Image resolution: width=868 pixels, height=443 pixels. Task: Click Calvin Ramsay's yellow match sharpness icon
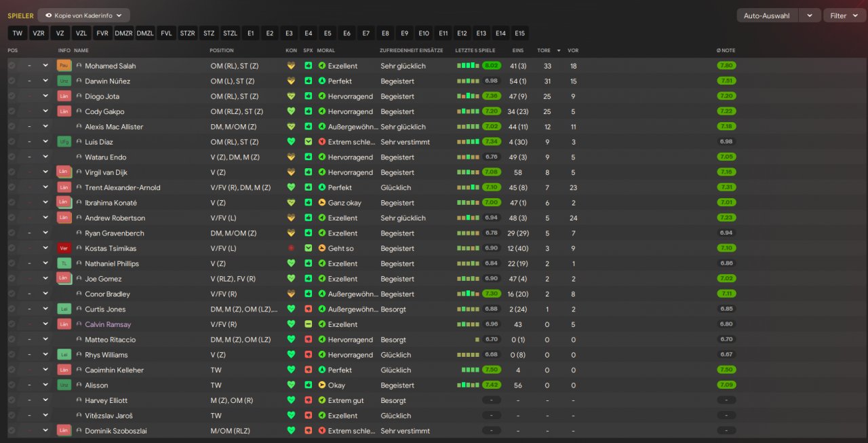tap(309, 324)
